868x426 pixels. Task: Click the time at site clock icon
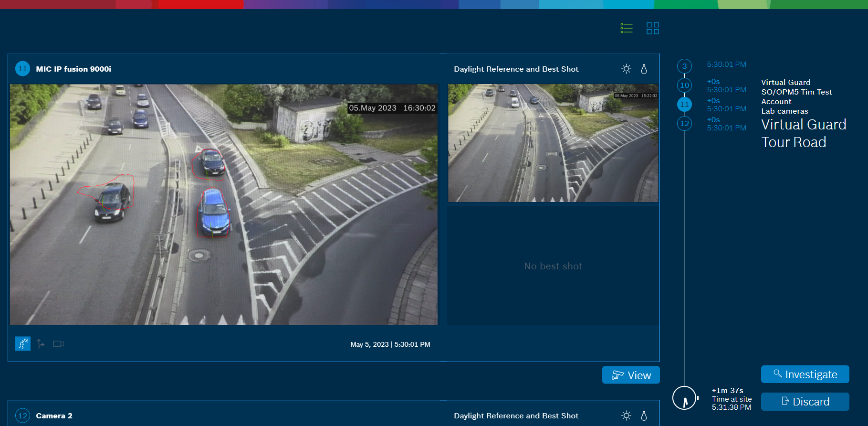[684, 398]
